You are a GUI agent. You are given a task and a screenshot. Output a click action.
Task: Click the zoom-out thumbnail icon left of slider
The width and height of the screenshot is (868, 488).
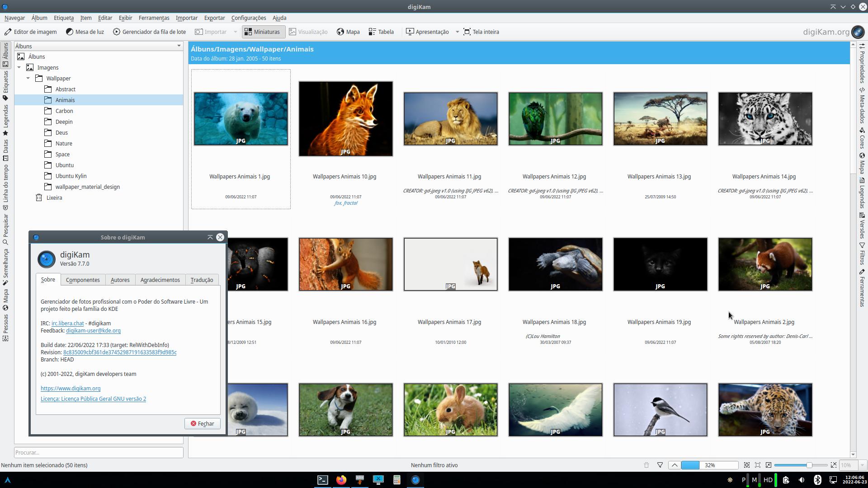768,465
